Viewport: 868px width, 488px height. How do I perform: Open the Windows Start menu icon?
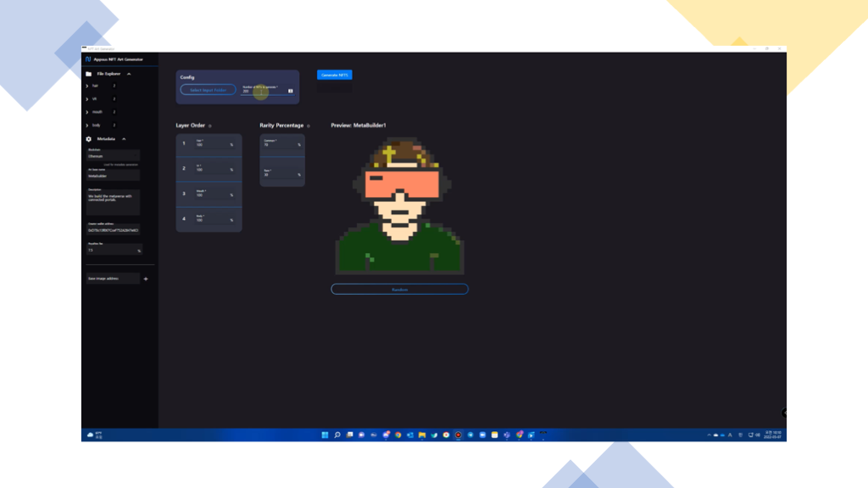(325, 435)
